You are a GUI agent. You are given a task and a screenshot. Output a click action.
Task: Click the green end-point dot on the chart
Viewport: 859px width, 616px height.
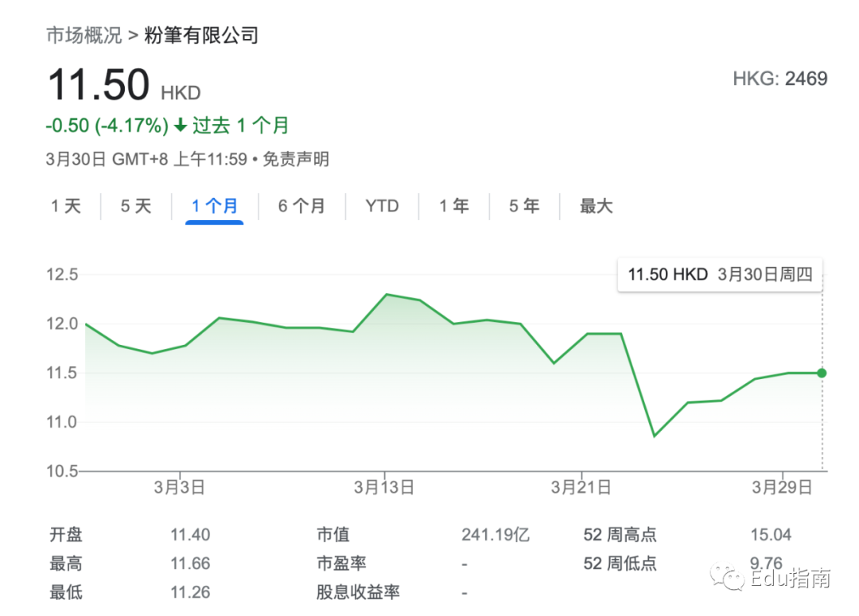click(822, 373)
